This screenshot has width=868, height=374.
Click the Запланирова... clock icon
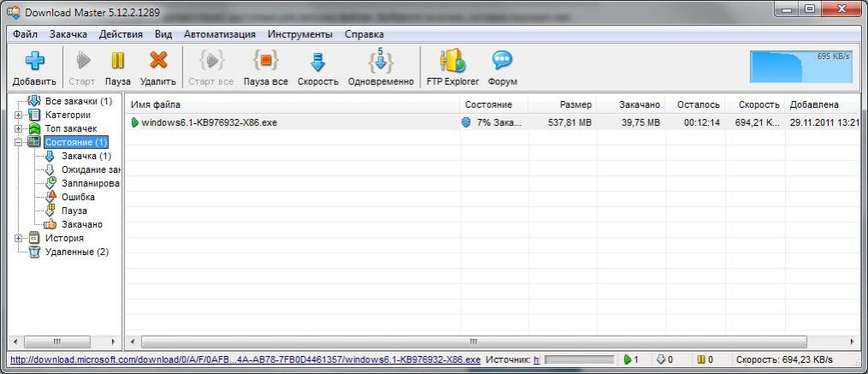point(51,183)
